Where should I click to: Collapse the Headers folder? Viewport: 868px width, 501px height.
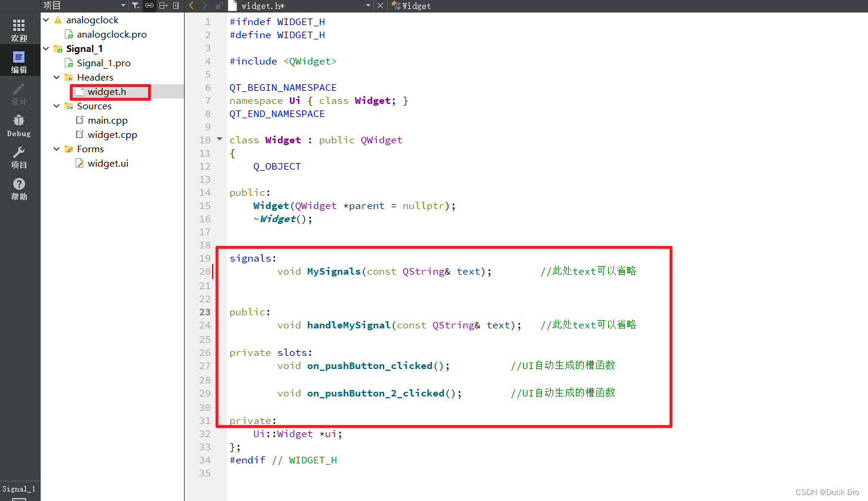click(57, 77)
